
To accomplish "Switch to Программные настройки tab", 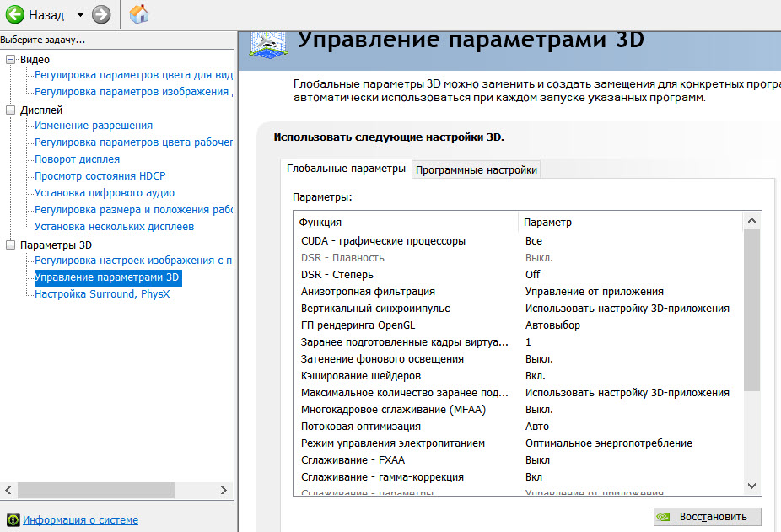I will (477, 170).
